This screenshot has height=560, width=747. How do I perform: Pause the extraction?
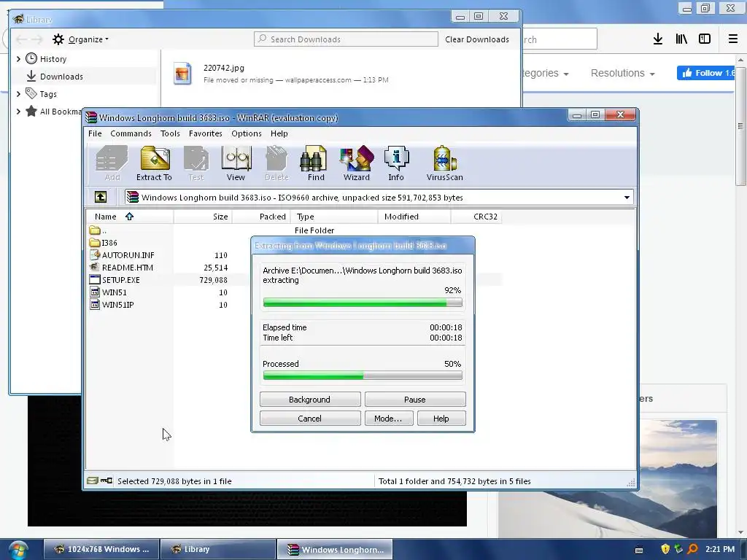(x=415, y=399)
